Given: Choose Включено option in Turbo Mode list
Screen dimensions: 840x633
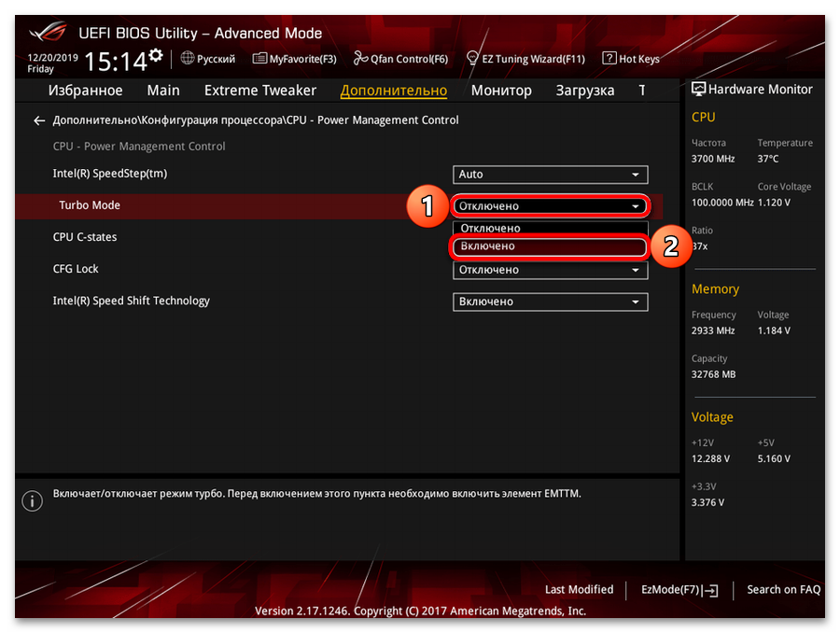Looking at the screenshot, I should coord(549,246).
